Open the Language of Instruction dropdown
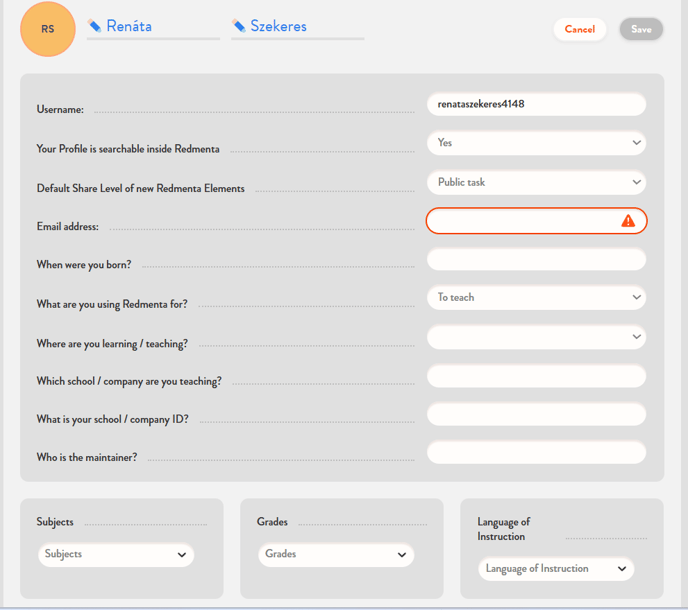688x610 pixels. tap(556, 569)
